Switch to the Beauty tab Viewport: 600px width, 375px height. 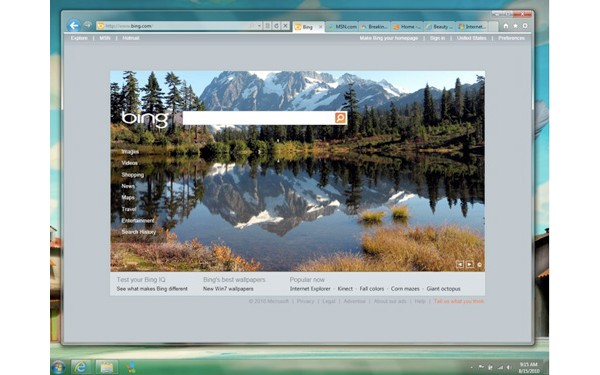pos(440,27)
